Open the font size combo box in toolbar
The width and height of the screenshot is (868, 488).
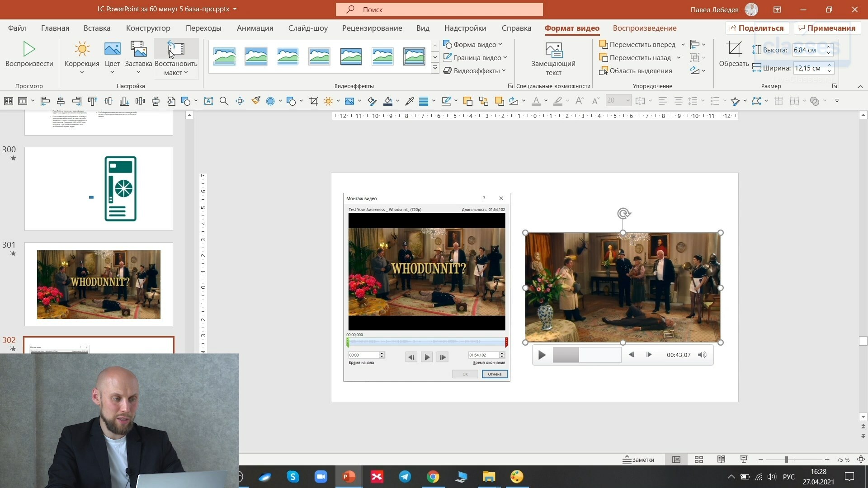coord(618,101)
